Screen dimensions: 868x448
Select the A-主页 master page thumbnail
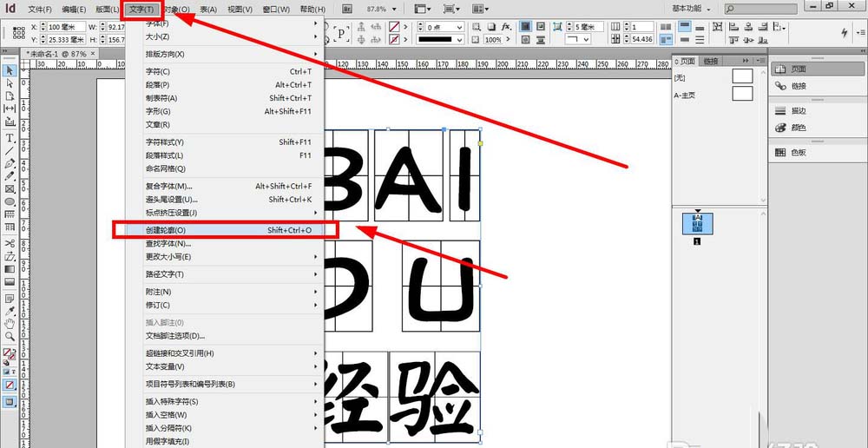coord(742,94)
